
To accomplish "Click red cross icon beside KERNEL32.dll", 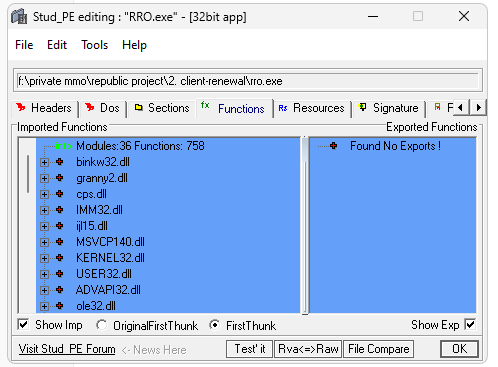I will coord(60,258).
